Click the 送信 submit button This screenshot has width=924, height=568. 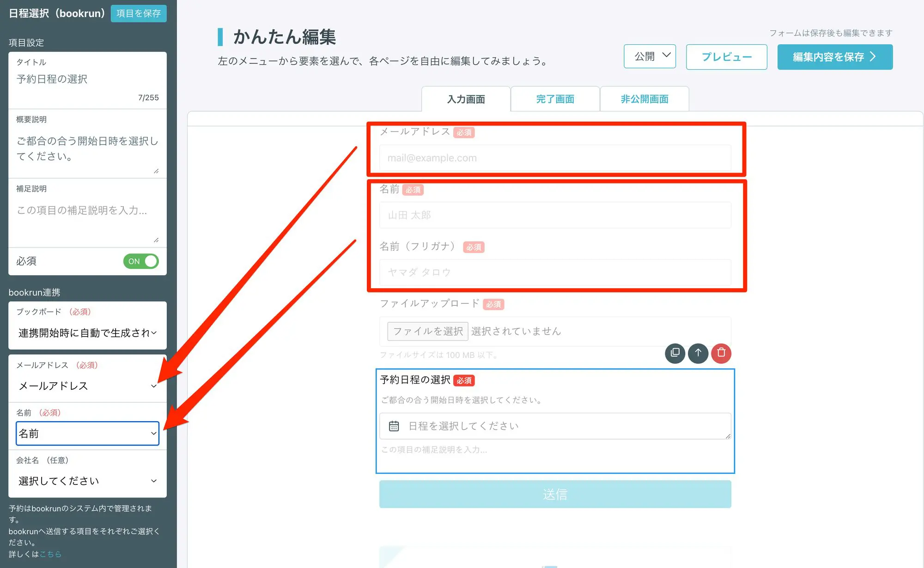[x=555, y=494]
